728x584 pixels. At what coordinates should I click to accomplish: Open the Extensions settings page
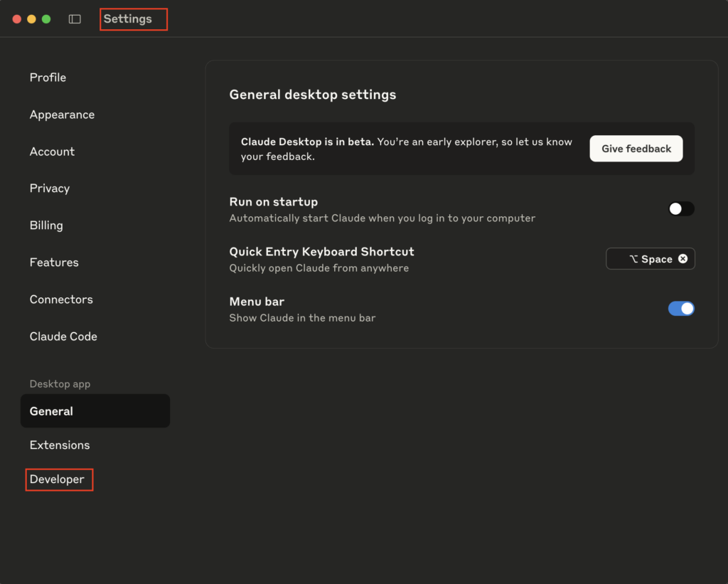tap(60, 445)
